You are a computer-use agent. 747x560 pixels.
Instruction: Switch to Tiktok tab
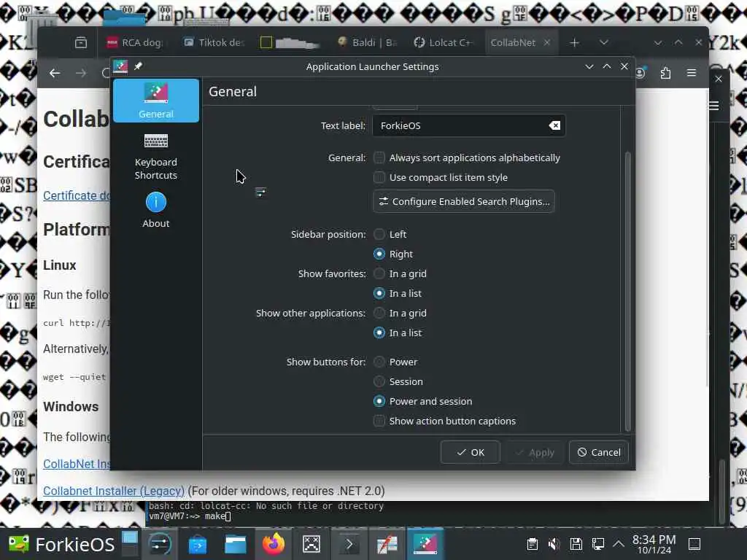click(x=214, y=43)
